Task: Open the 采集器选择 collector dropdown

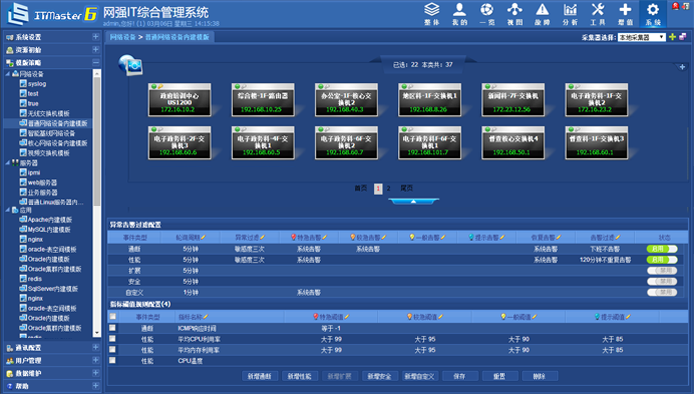Action: (642, 38)
